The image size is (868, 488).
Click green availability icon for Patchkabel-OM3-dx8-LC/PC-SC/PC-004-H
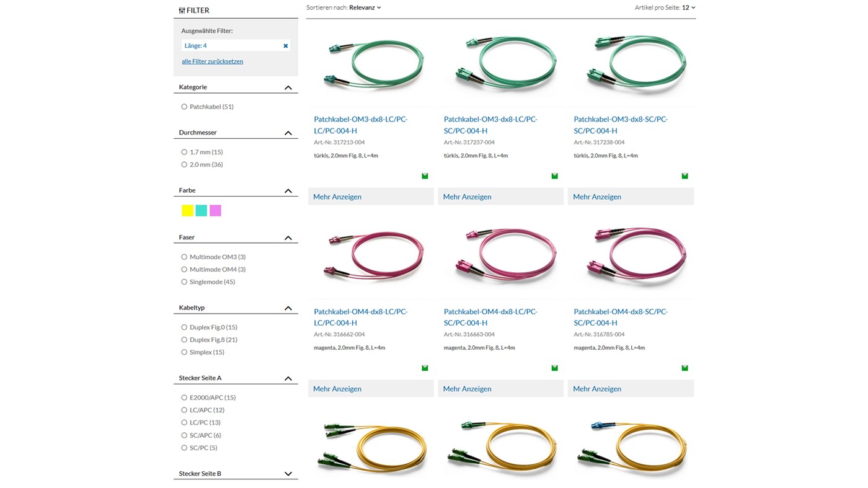554,176
